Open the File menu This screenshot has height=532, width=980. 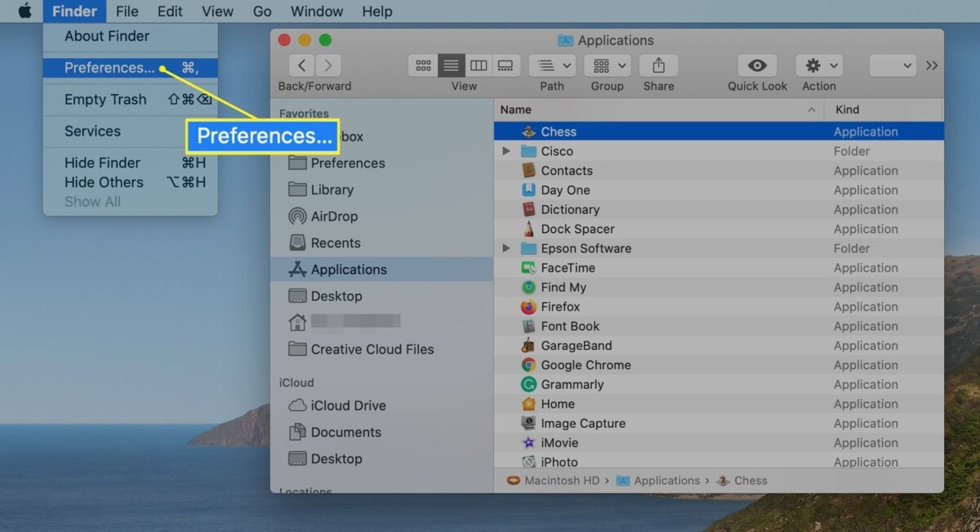127,11
